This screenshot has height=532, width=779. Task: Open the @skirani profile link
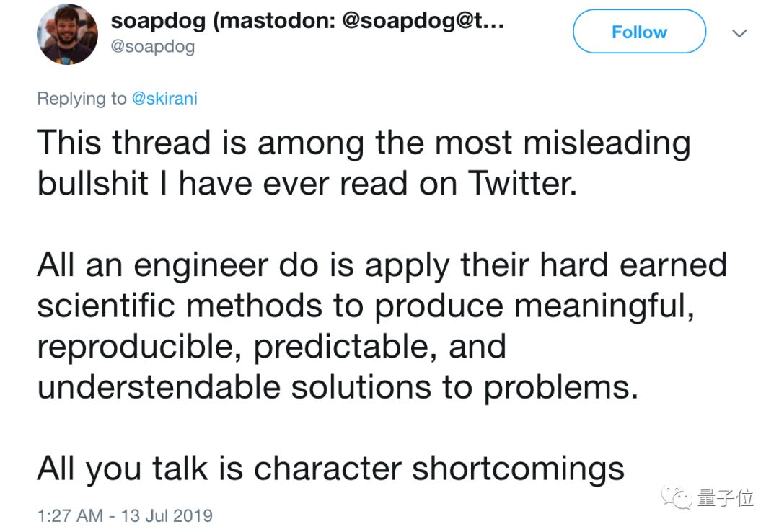(164, 99)
